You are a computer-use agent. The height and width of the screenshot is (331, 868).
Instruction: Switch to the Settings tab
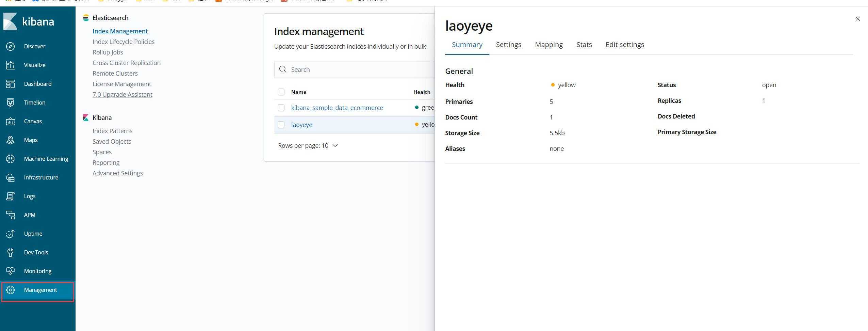pos(509,45)
